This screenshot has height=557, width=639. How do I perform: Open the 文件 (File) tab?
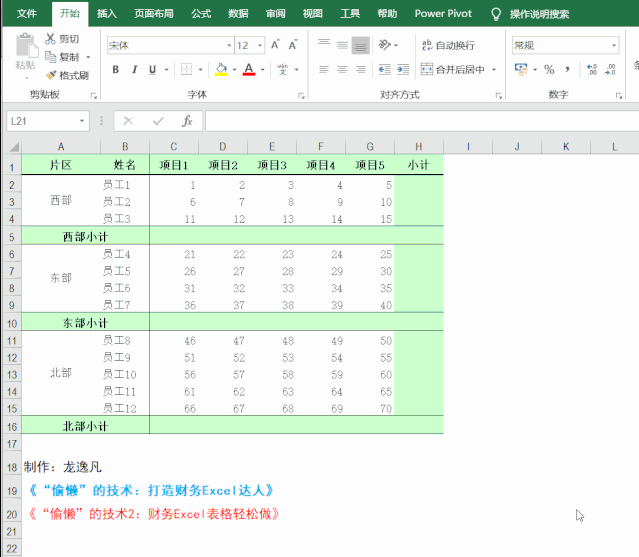point(27,13)
